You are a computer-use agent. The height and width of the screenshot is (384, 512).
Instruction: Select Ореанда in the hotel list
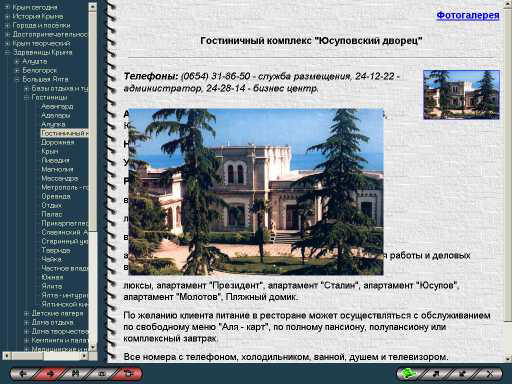tap(56, 196)
